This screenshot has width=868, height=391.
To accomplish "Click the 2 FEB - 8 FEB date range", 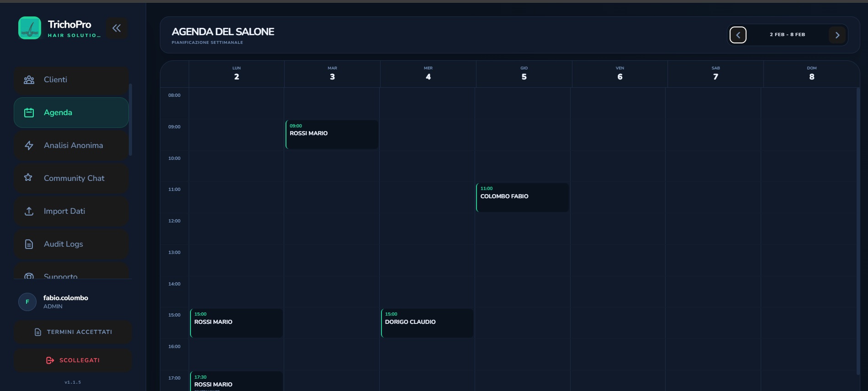I will point(787,35).
